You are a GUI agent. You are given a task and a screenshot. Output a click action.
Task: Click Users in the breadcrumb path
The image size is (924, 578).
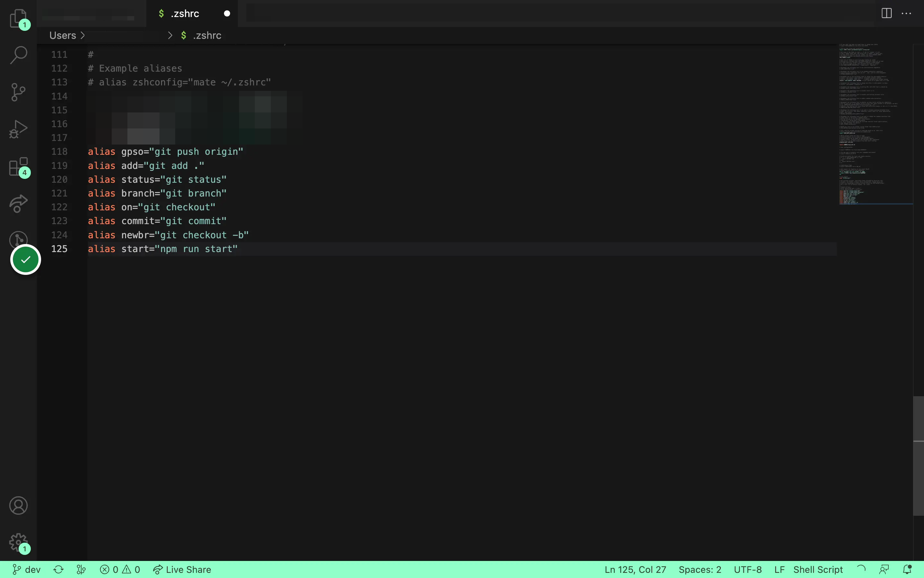click(x=63, y=35)
